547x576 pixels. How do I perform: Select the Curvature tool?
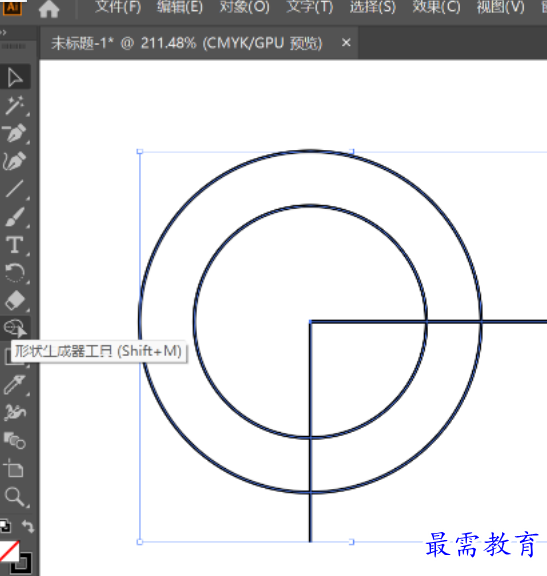pos(15,161)
